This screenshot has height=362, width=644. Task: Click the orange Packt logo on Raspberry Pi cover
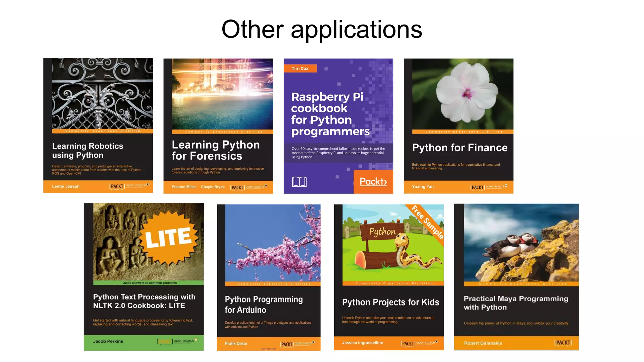[x=373, y=182]
